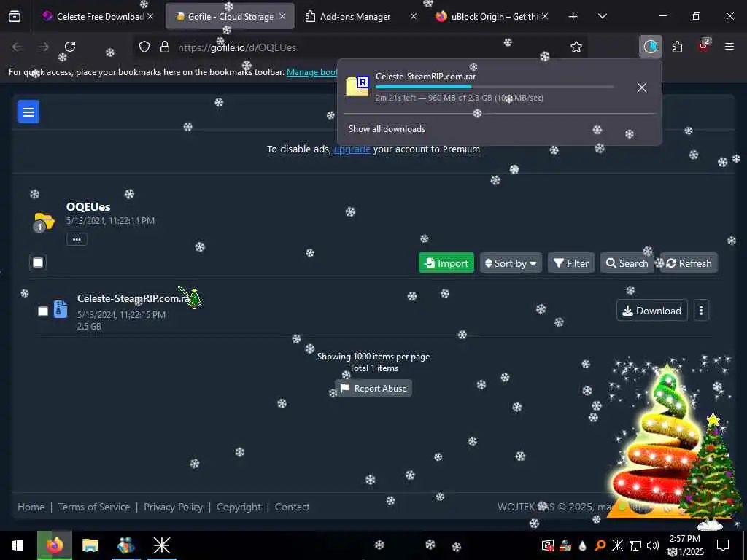Switch to the Gofile Cloud Storage tab
Image resolution: width=747 pixels, height=560 pixels.
tap(230, 16)
